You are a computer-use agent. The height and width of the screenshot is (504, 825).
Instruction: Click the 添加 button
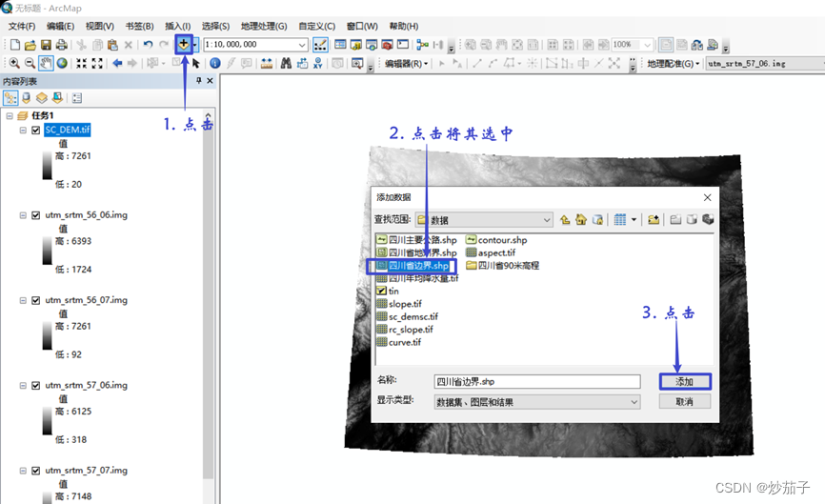click(685, 382)
